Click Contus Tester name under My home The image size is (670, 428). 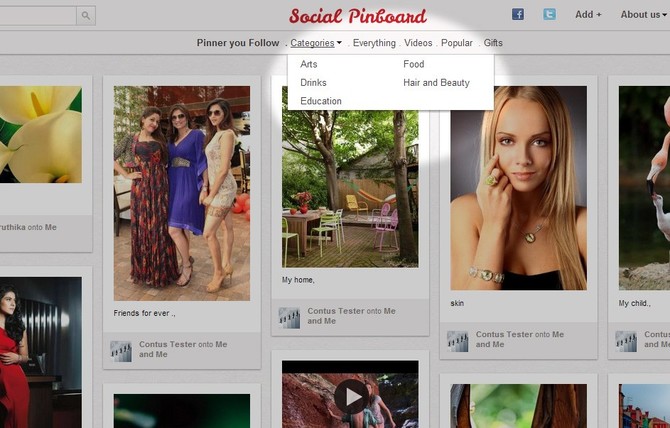pos(335,311)
